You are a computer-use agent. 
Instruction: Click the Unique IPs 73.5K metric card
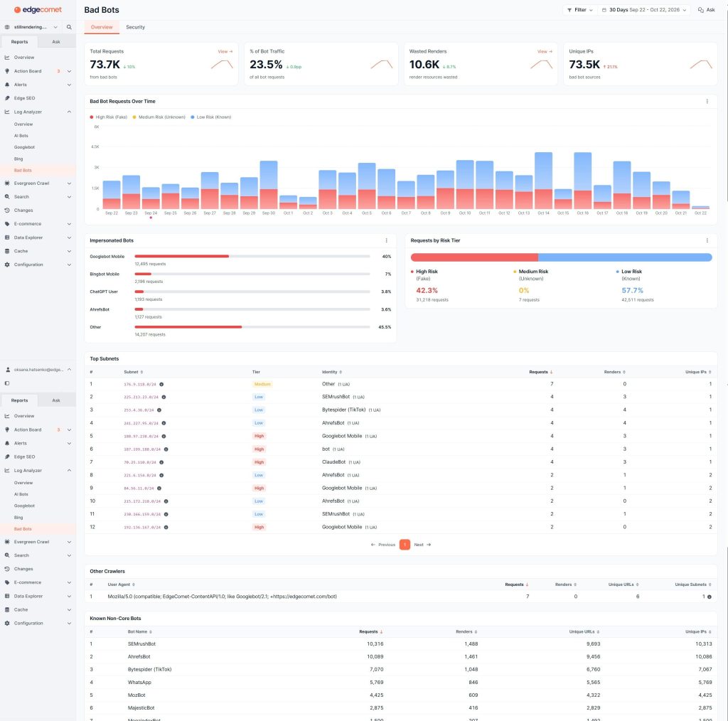(641, 64)
